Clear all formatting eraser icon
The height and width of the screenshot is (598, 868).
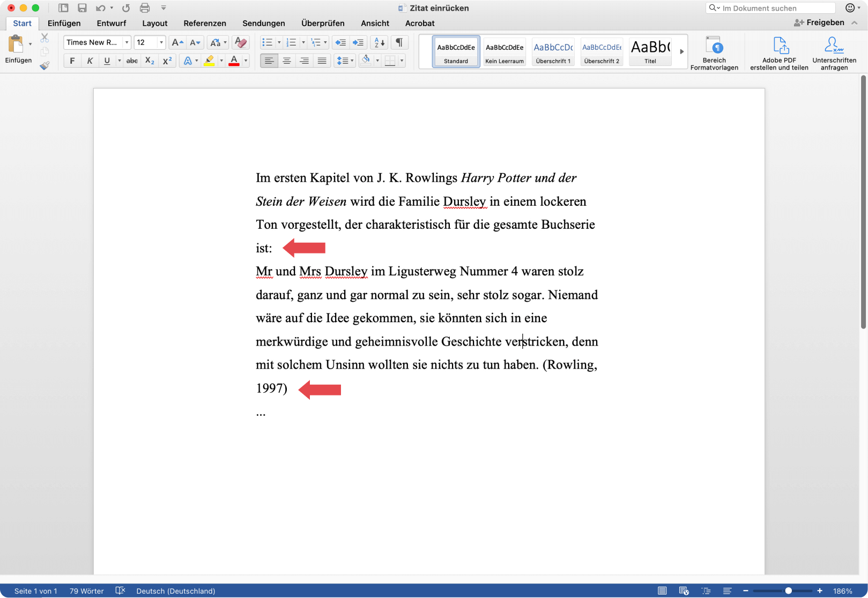coord(241,42)
